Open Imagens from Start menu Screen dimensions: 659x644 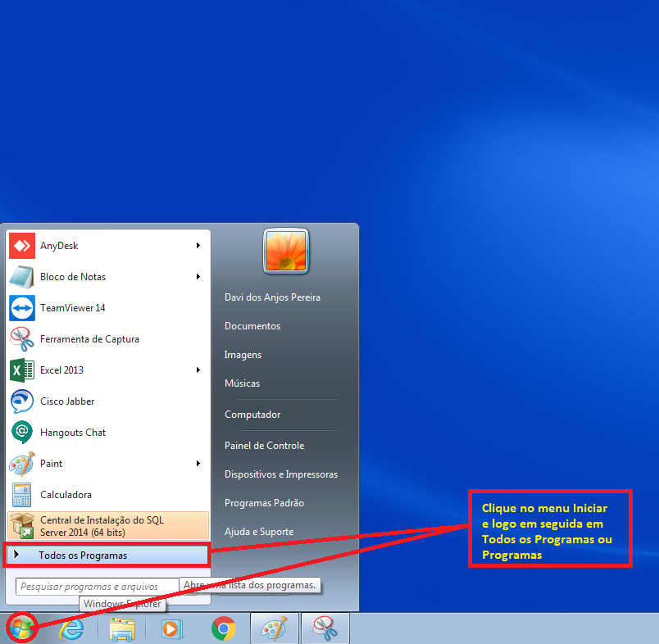point(243,355)
